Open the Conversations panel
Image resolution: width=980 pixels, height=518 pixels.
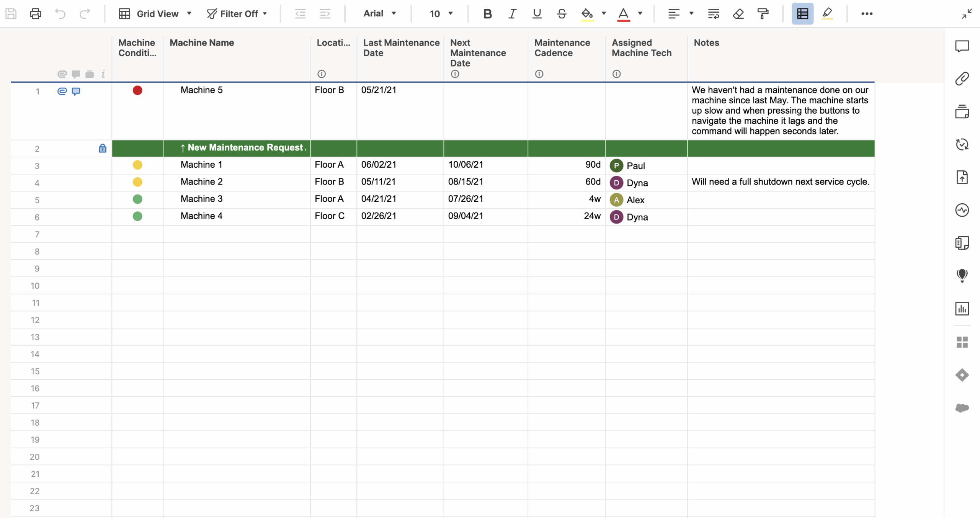962,46
